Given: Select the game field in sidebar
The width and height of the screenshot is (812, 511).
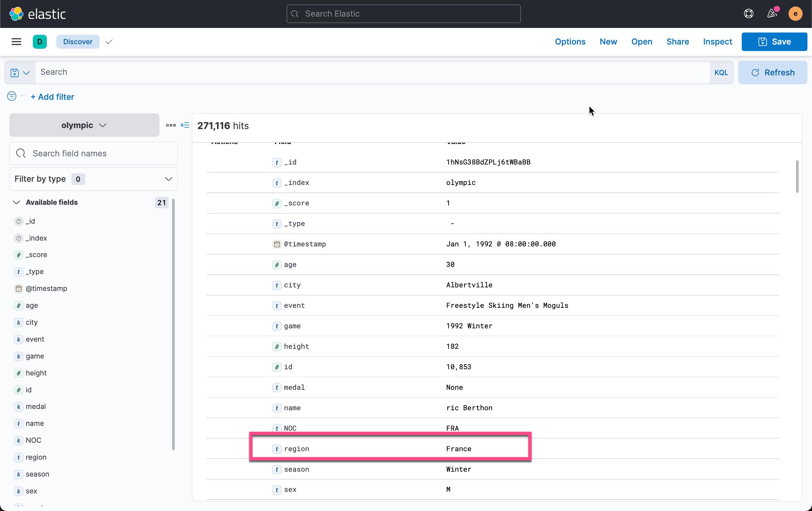Looking at the screenshot, I should (35, 356).
